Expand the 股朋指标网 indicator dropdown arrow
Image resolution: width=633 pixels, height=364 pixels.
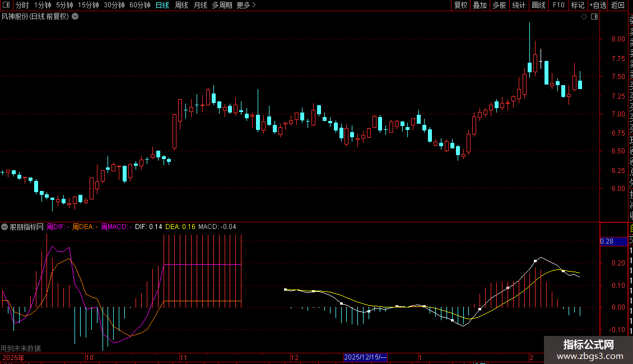pyautogui.click(x=4, y=227)
